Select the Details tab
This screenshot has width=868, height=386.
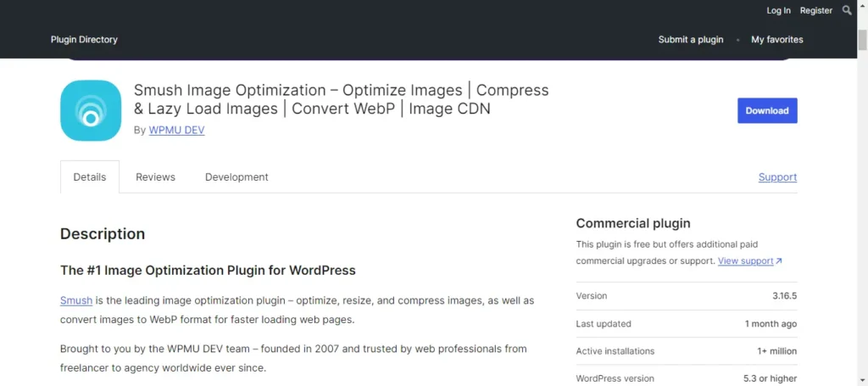[90, 177]
